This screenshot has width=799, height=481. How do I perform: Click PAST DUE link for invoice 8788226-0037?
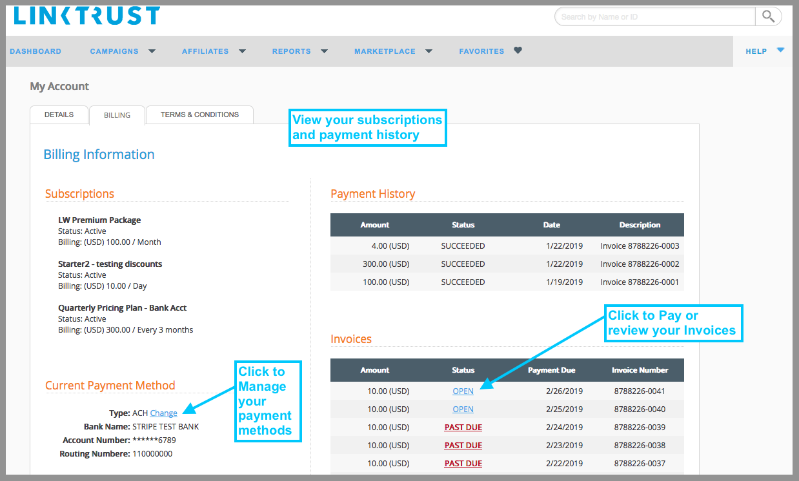tap(463, 463)
